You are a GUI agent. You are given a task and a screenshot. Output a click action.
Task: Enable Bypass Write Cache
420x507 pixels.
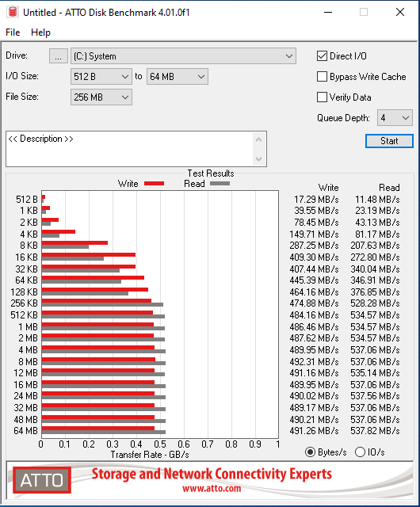coord(322,77)
